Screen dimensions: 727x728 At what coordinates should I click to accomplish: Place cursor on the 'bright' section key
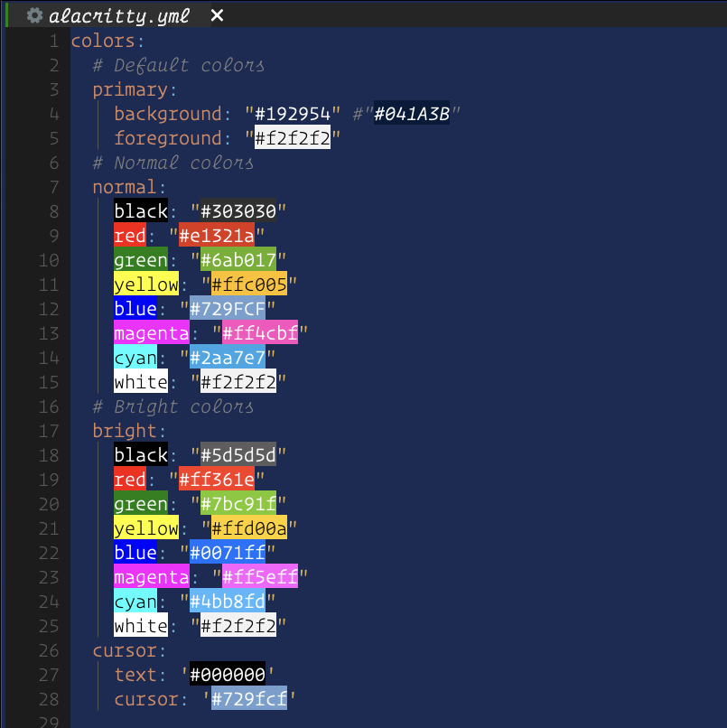tap(125, 431)
